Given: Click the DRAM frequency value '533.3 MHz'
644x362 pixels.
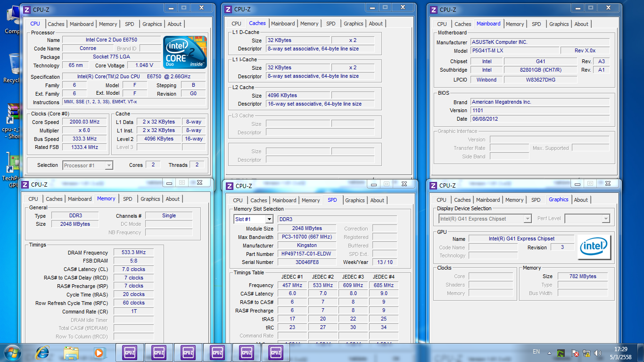Looking at the screenshot, I should (x=133, y=253).
